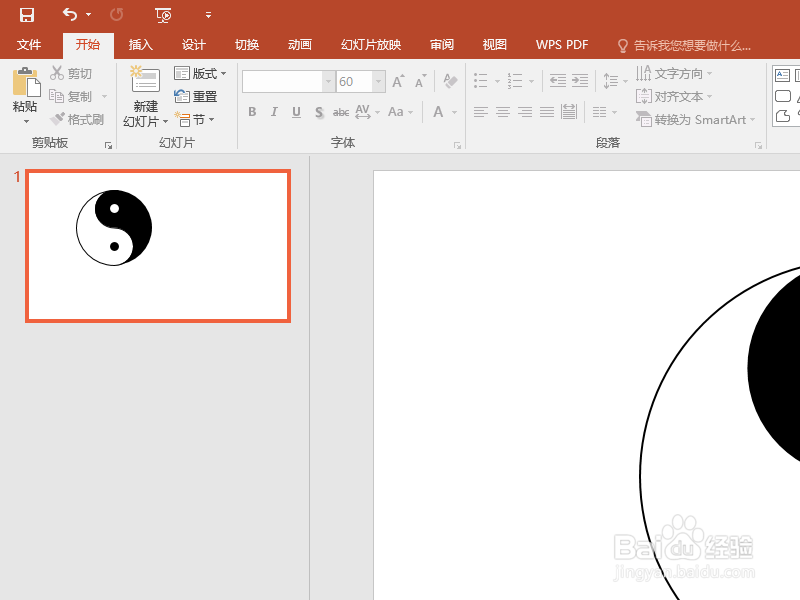Screen dimensions: 800x600
Task: Decrease font size with smaller A icon
Action: point(420,81)
